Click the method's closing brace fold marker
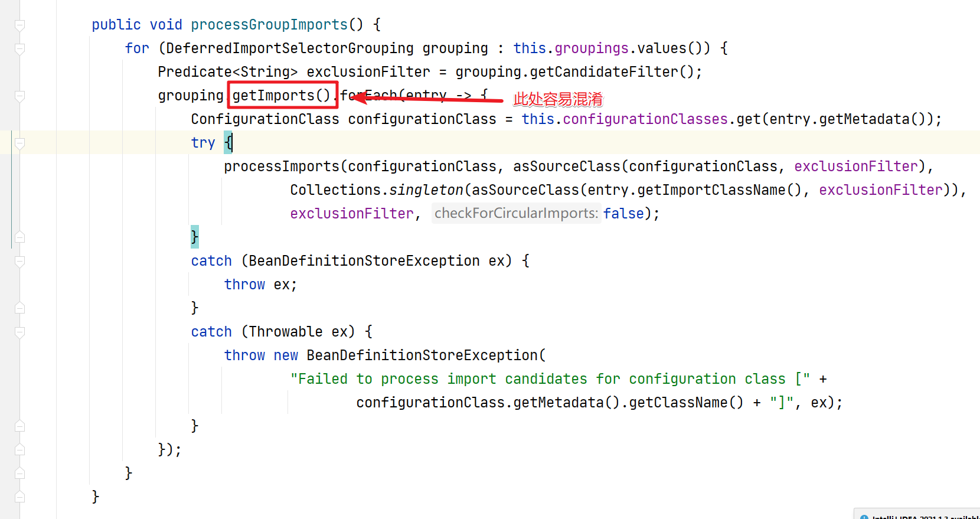This screenshot has height=519, width=980. coord(19,497)
